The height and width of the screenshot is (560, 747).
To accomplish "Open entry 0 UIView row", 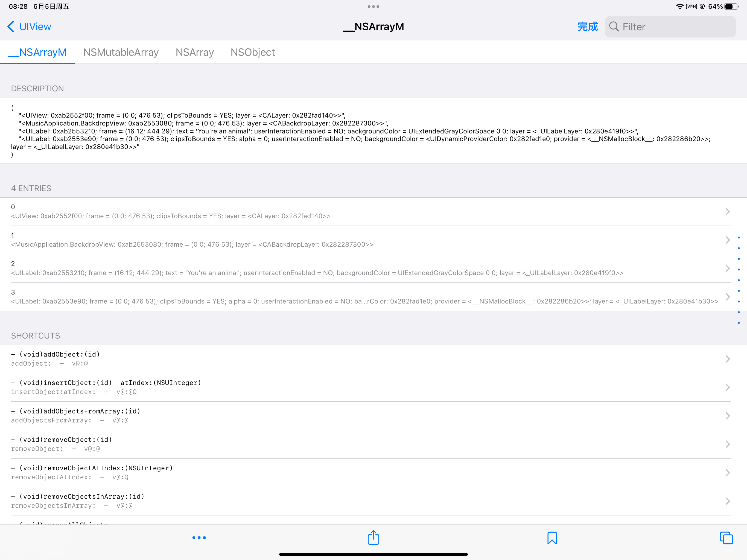I will [373, 211].
